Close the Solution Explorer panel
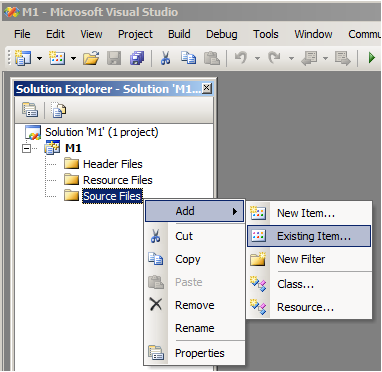 pos(207,88)
